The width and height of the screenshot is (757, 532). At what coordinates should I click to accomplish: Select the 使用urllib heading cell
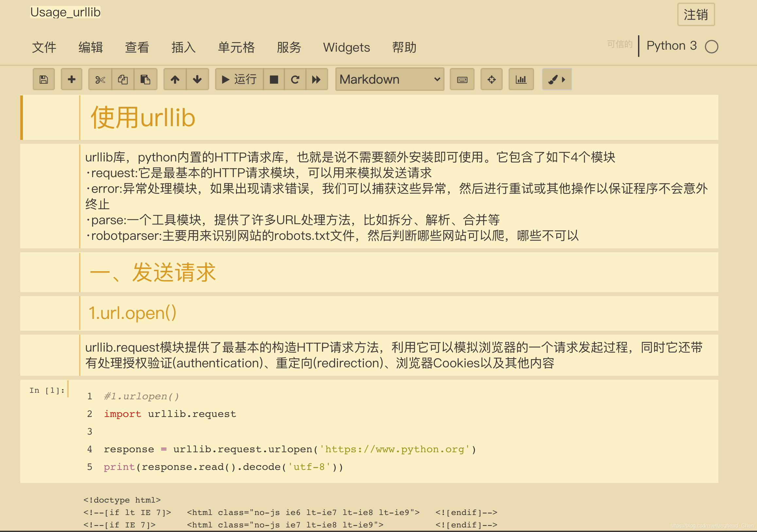click(369, 118)
